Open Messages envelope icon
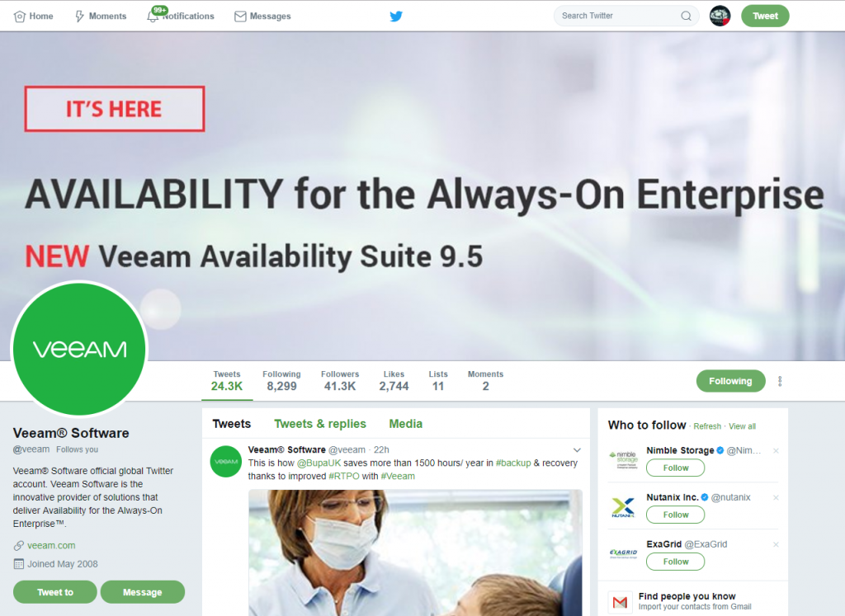 pyautogui.click(x=240, y=16)
